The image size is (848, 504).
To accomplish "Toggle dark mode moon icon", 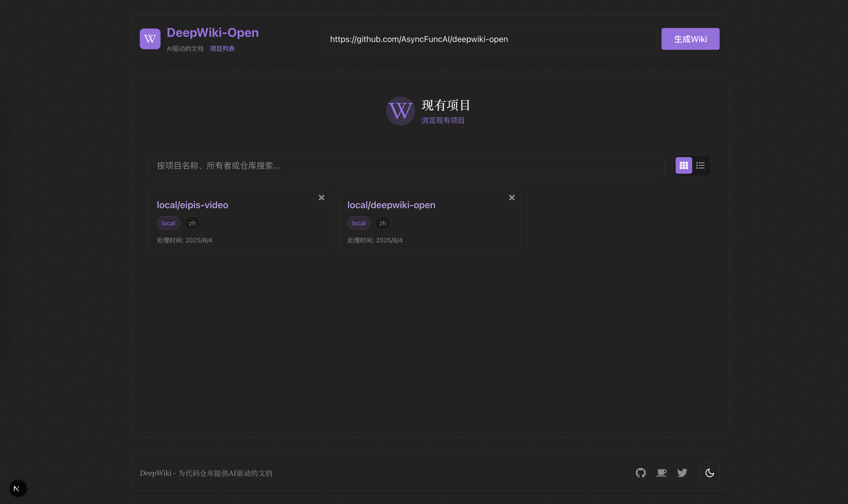I will coord(710,473).
